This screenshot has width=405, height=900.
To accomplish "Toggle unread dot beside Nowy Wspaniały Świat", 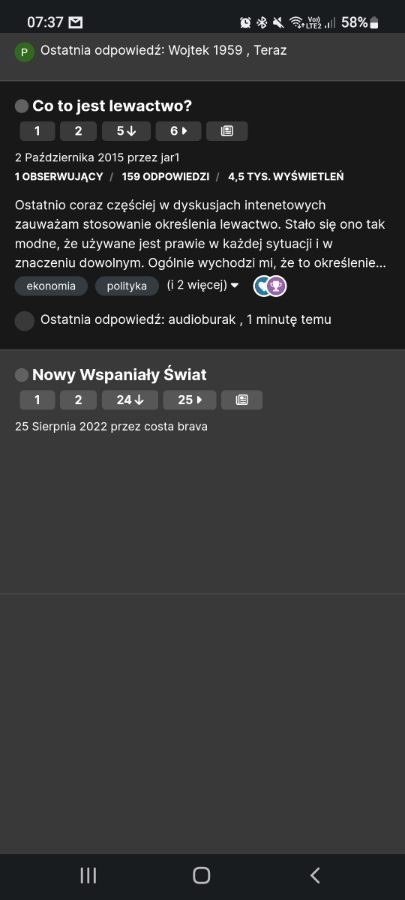I will tap(21, 375).
